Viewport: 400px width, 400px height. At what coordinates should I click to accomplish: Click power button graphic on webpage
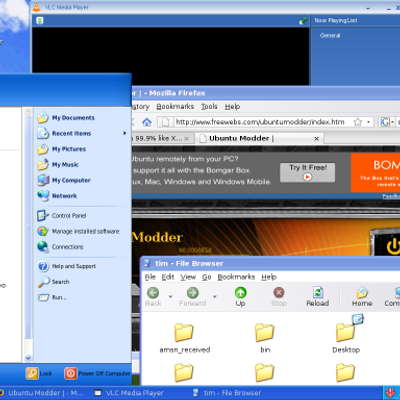(x=393, y=247)
